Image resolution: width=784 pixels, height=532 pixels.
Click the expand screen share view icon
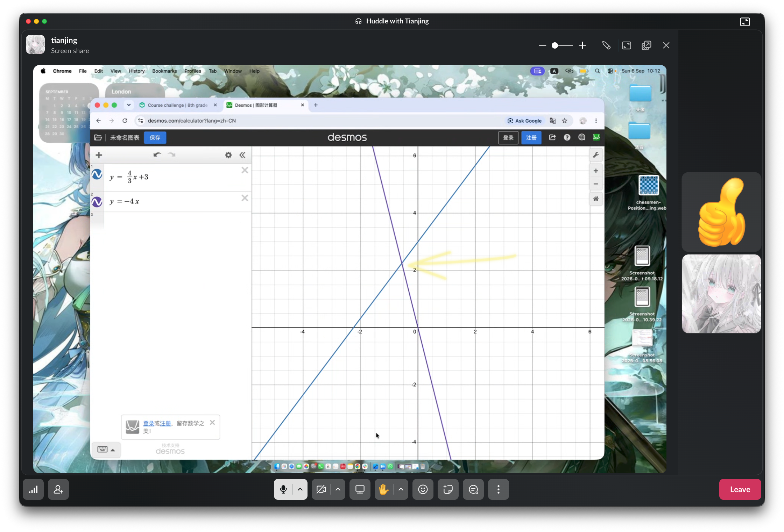[x=627, y=45]
